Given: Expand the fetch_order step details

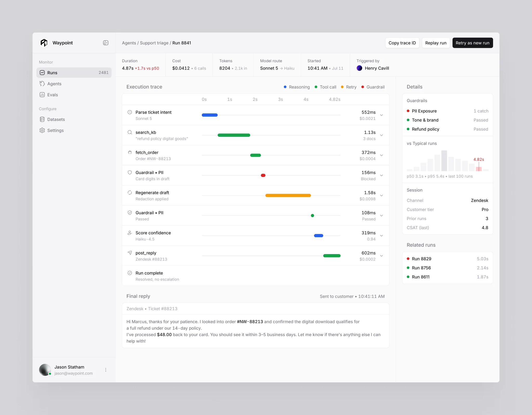Looking at the screenshot, I should [382, 155].
